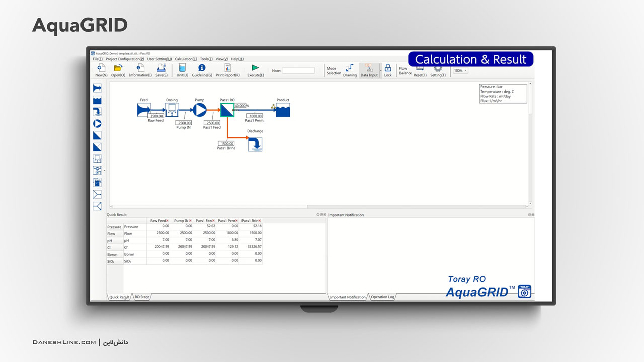
Task: Click the Print Report(R) icon
Action: tap(227, 68)
